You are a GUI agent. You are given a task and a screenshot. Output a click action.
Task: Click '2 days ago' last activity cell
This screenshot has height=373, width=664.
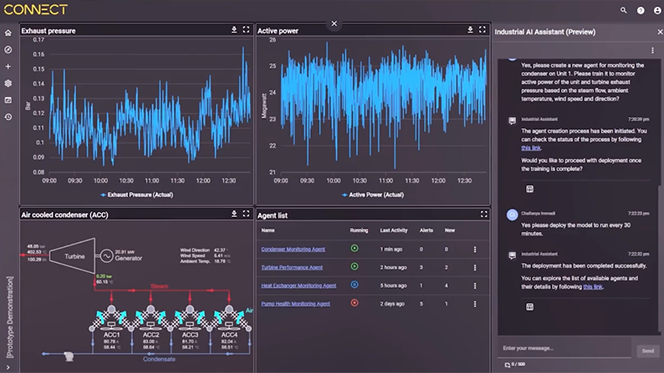coord(392,304)
